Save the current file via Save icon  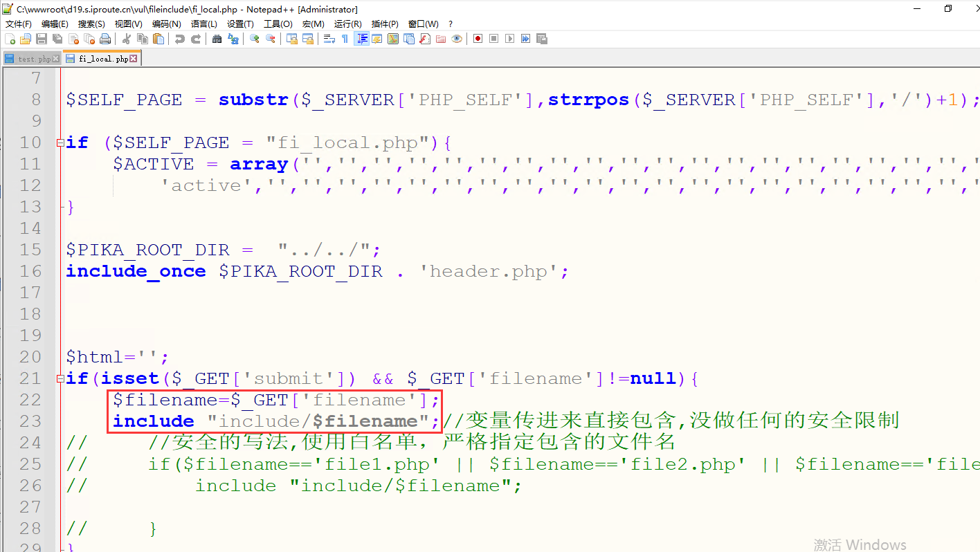tap(41, 39)
